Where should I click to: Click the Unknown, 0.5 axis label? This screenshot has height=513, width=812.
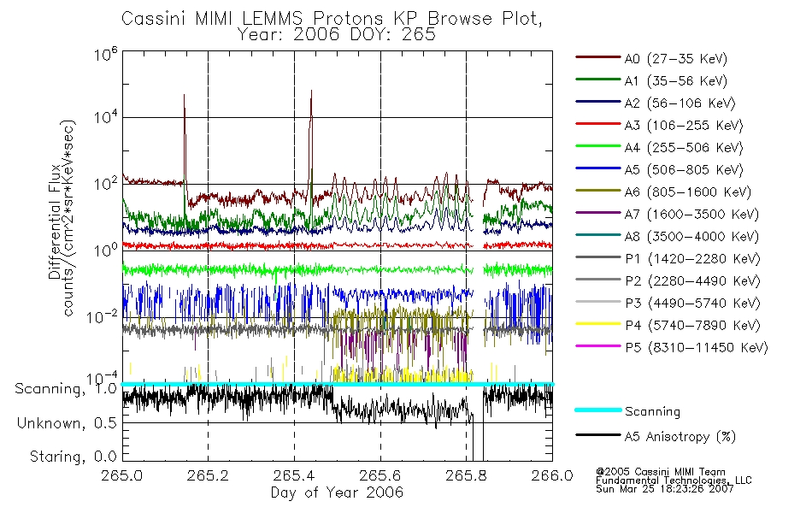[x=67, y=423]
